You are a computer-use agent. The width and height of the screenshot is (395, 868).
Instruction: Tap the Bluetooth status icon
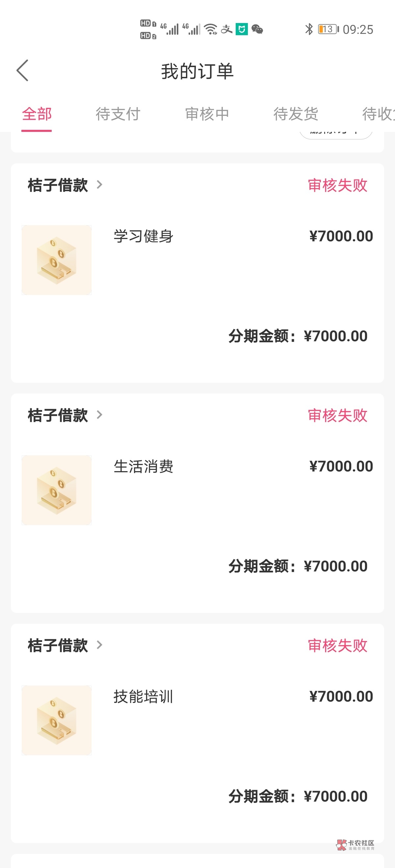309,29
